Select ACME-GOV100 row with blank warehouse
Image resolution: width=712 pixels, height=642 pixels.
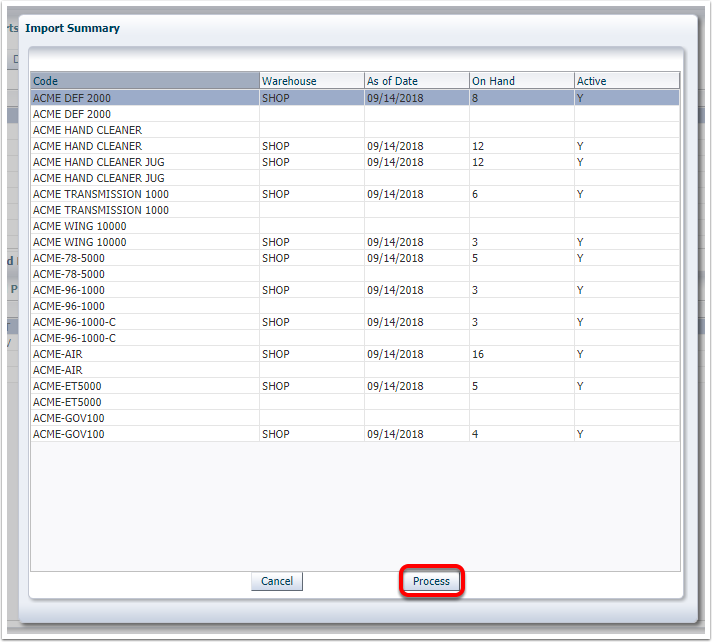[x=355, y=418]
